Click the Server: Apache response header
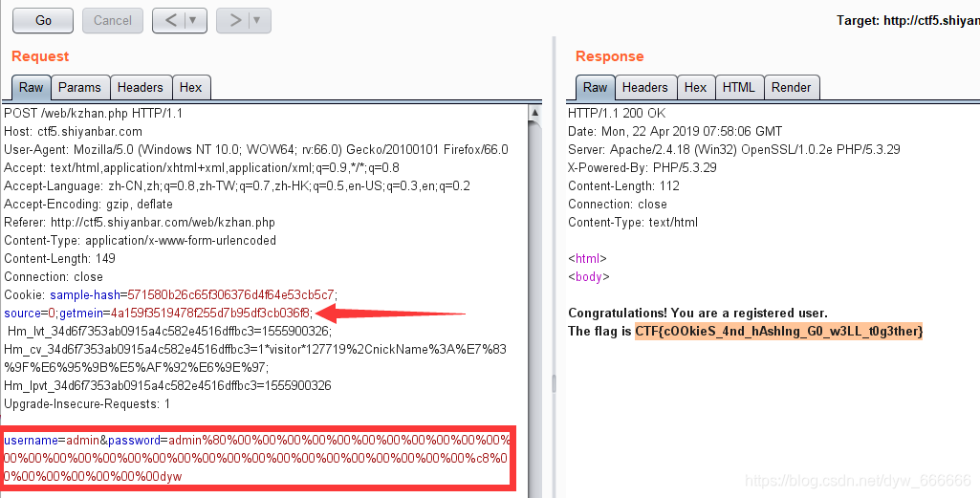 [733, 149]
